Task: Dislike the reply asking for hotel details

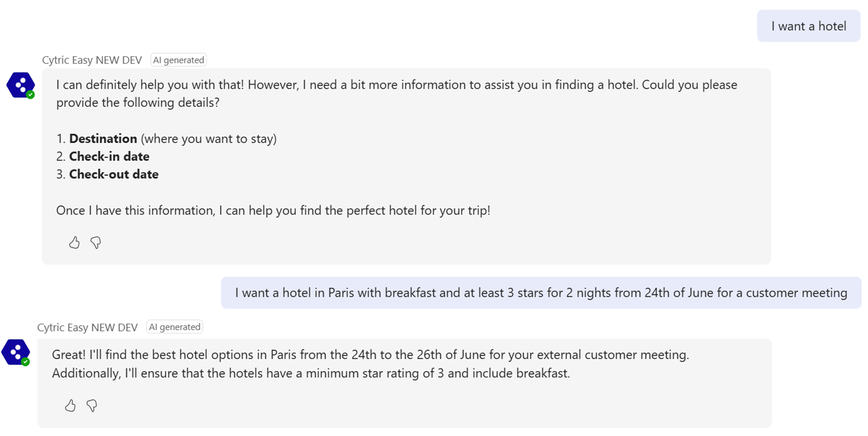Action: (x=96, y=243)
